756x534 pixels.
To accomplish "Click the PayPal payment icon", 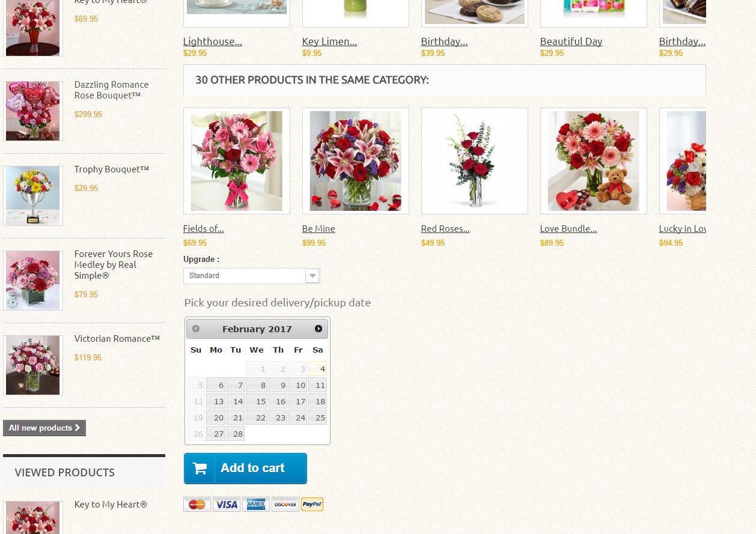I will coord(312,505).
